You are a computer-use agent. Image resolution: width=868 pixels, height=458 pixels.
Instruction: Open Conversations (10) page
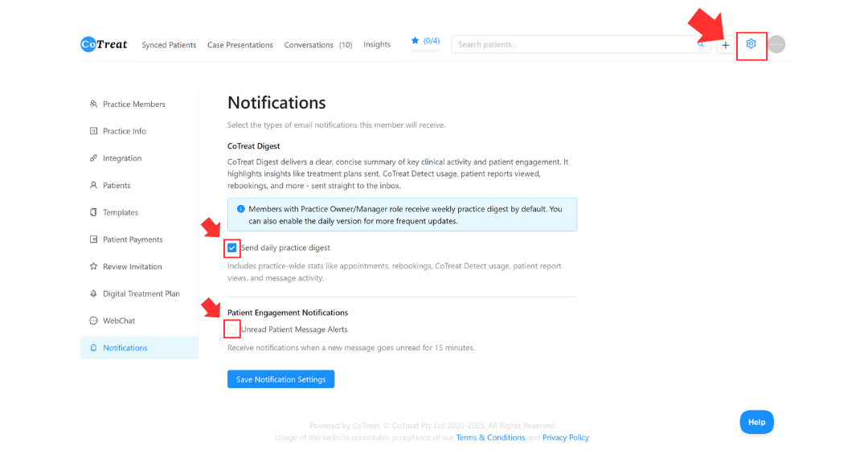(318, 45)
